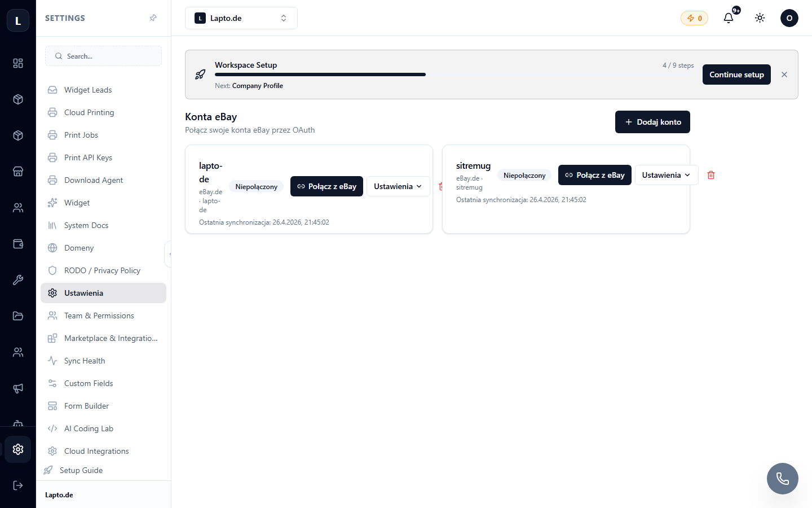Open the wallet icon in the left rail
This screenshot has height=508, width=812.
point(18,244)
